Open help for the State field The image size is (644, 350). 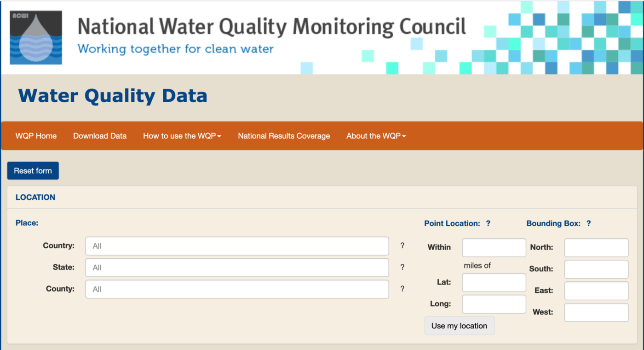pos(402,267)
